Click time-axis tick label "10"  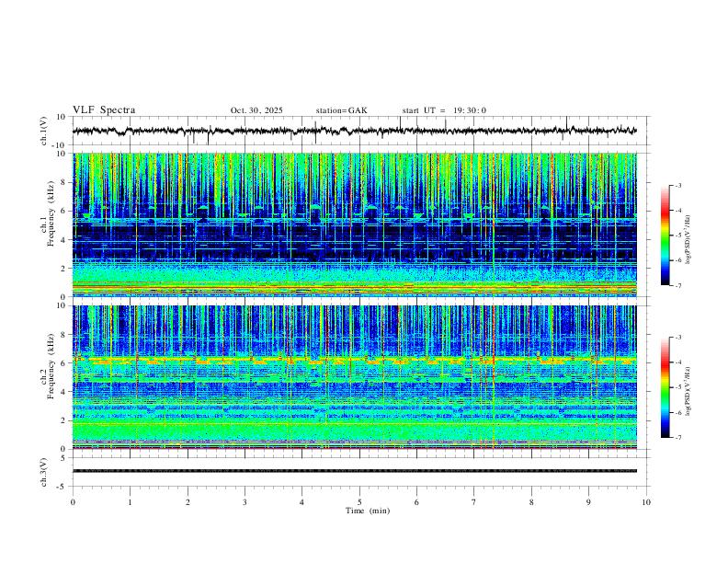pyautogui.click(x=646, y=502)
